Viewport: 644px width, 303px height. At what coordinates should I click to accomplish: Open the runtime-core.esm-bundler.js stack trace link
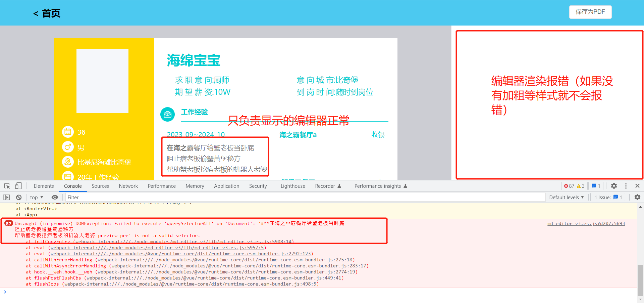[201, 254]
